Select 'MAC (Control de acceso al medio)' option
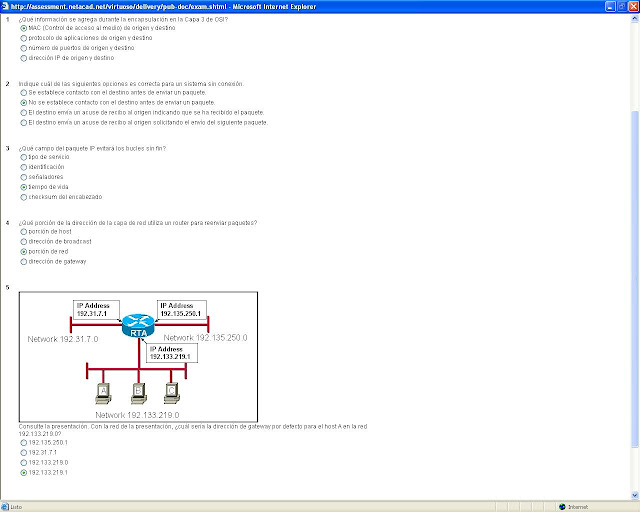Viewport: 640px width, 512px height. 24,28
